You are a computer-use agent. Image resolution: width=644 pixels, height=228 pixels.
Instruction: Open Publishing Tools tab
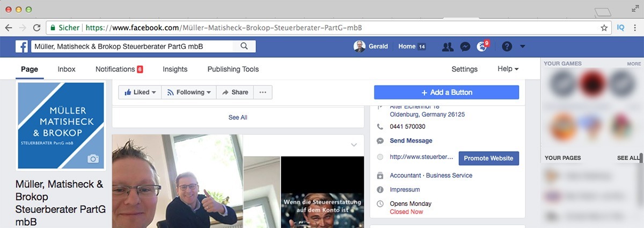233,69
